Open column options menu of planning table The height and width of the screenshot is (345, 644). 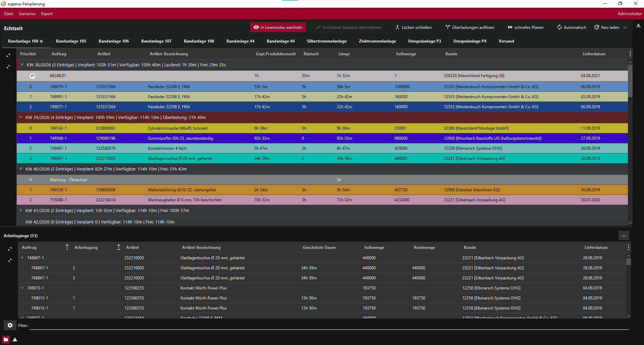[630, 54]
